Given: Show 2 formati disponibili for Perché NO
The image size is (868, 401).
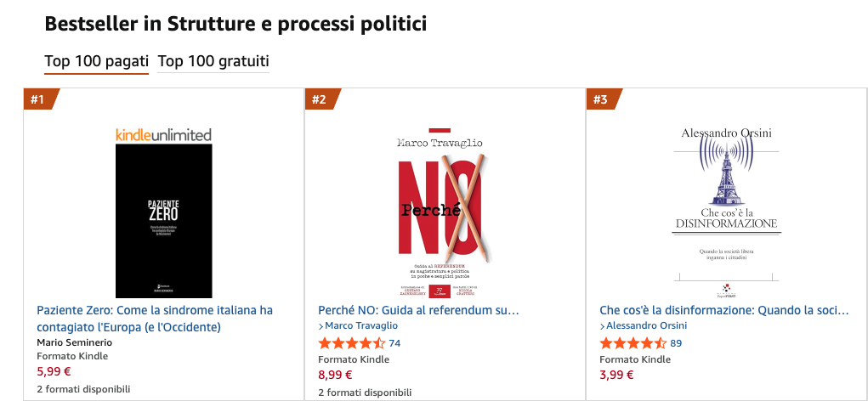Looking at the screenshot, I should [x=365, y=393].
